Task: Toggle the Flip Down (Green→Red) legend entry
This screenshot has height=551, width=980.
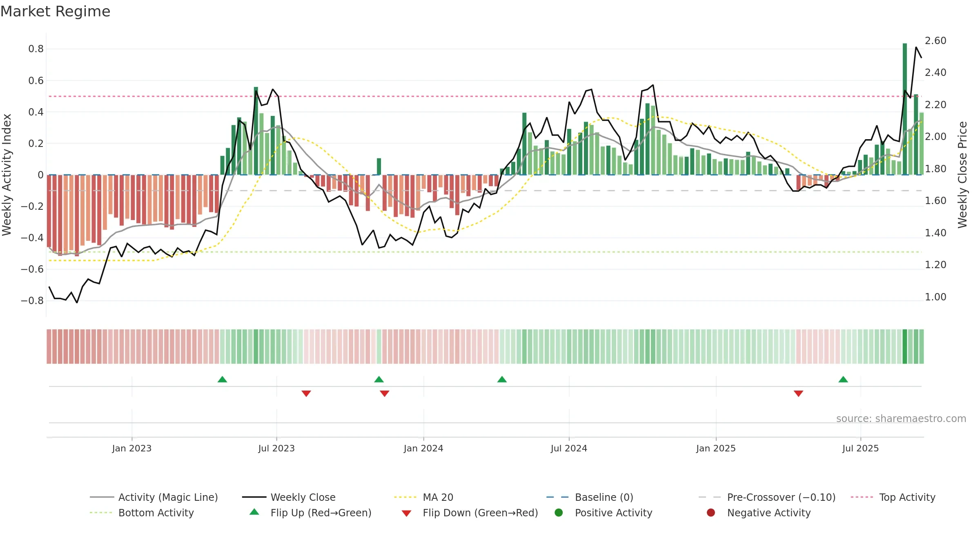Action: (x=470, y=513)
